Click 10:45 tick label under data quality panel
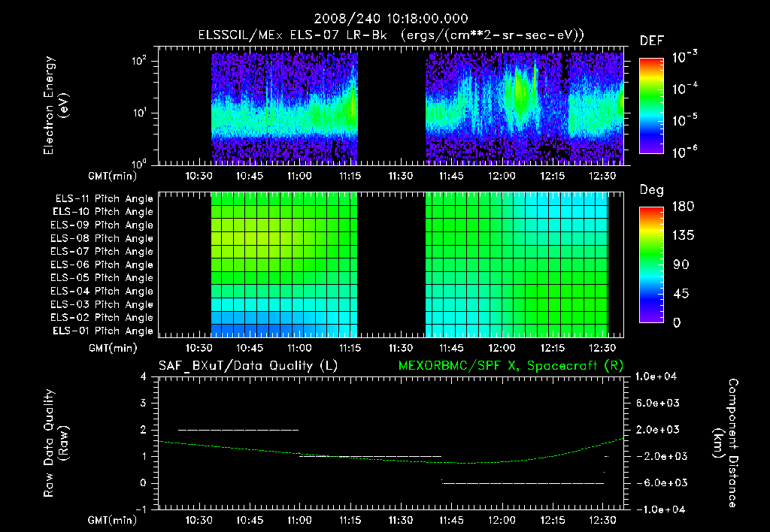Image resolution: width=770 pixels, height=532 pixels. (250, 520)
